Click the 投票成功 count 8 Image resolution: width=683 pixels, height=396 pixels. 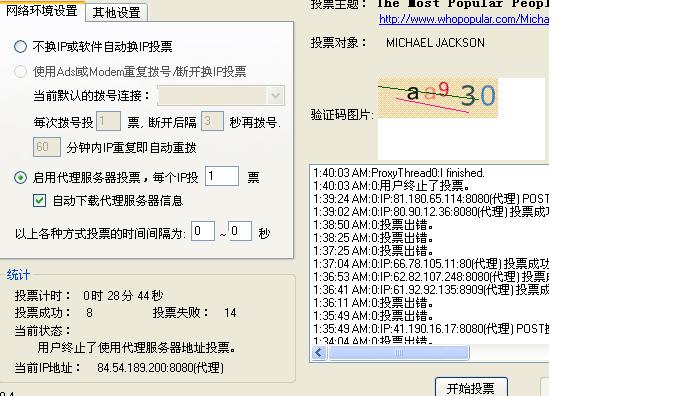click(89, 313)
